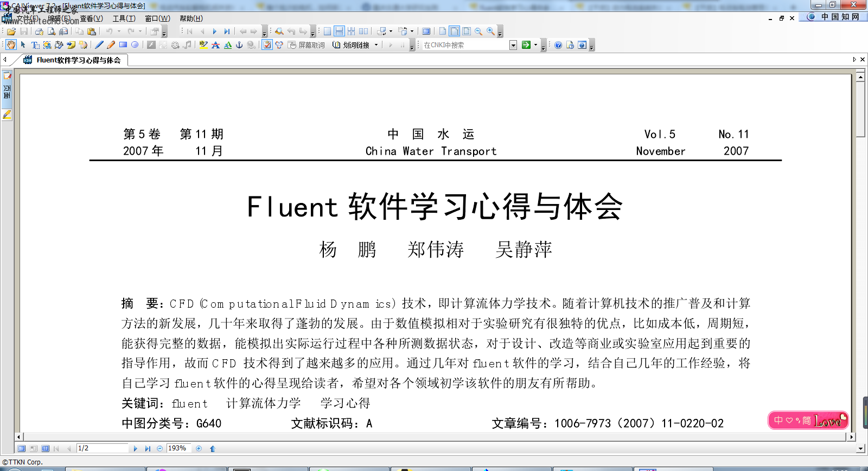Click the print icon in toolbar
The image size is (868, 471).
click(x=39, y=31)
